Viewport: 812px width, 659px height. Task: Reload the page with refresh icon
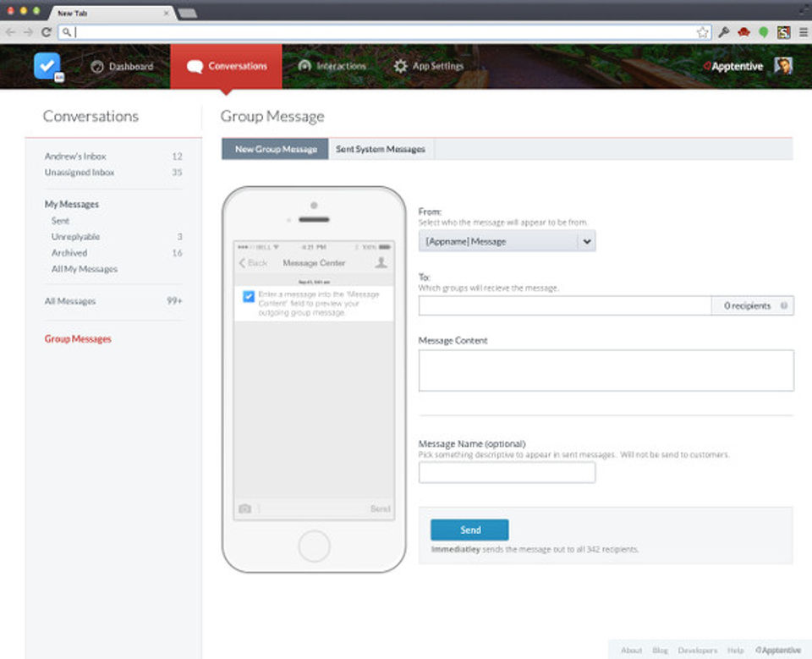(46, 32)
